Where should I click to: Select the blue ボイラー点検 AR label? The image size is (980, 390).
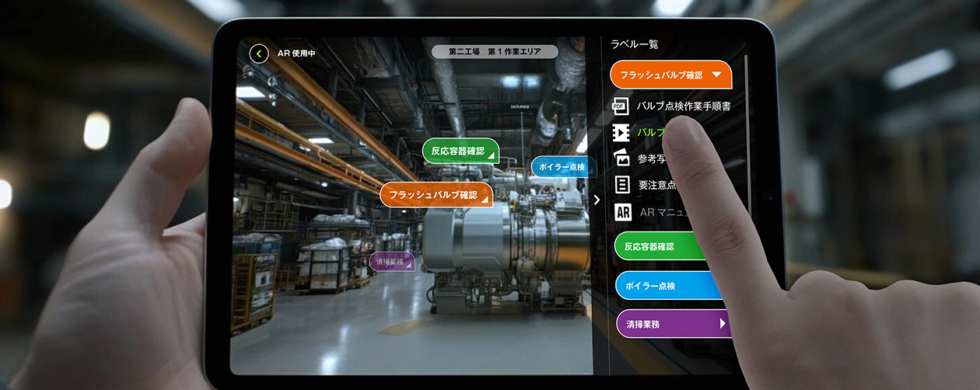pyautogui.click(x=561, y=167)
